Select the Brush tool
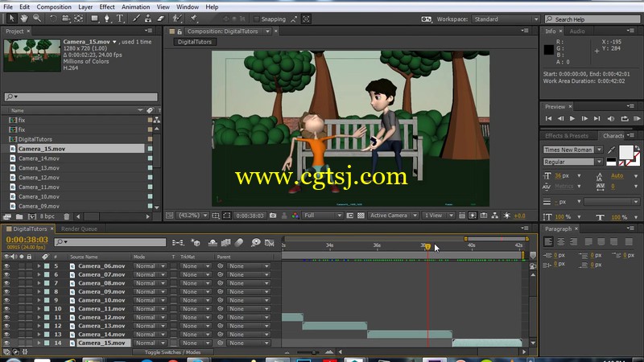644x362 pixels. click(x=136, y=19)
